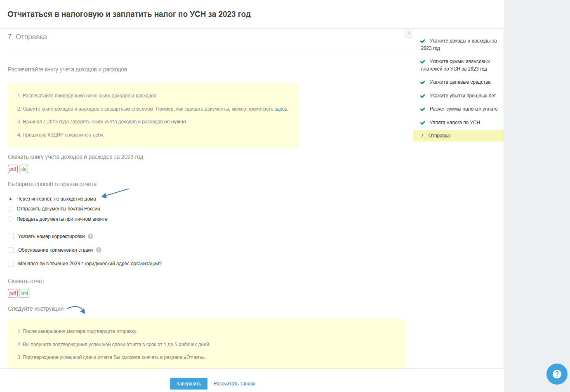Enable the correction number checkbox
The image size is (570, 392).
11,236
